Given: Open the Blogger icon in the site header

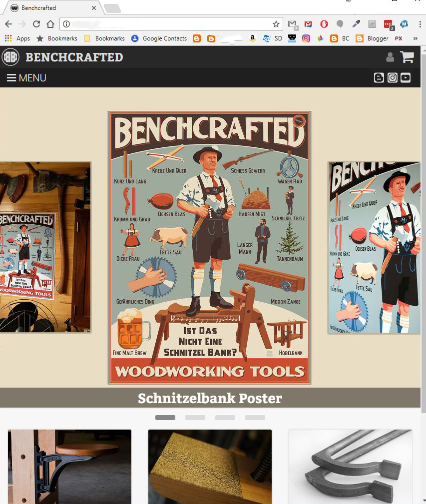Looking at the screenshot, I should (x=379, y=77).
